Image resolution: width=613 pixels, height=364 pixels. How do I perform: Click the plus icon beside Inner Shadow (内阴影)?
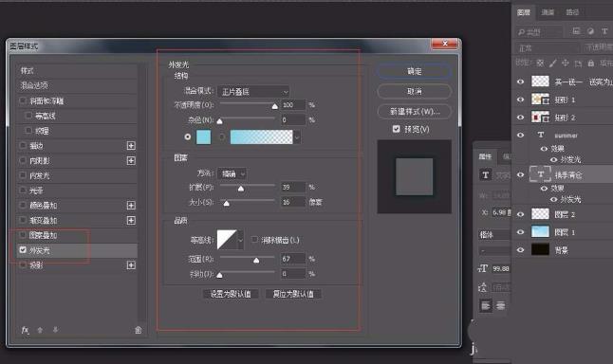(131, 160)
